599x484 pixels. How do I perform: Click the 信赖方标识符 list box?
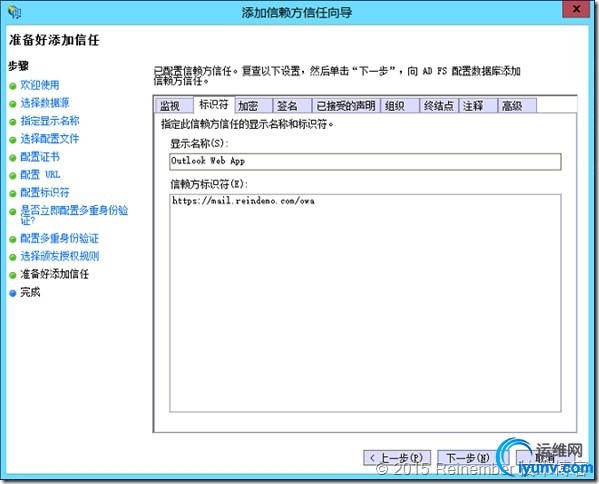tap(365, 303)
